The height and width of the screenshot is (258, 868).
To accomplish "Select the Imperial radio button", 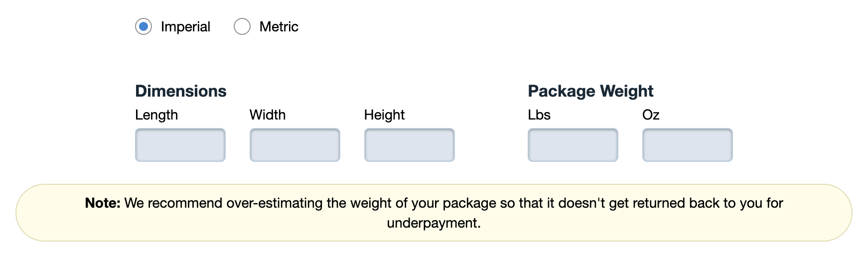I will click(144, 26).
